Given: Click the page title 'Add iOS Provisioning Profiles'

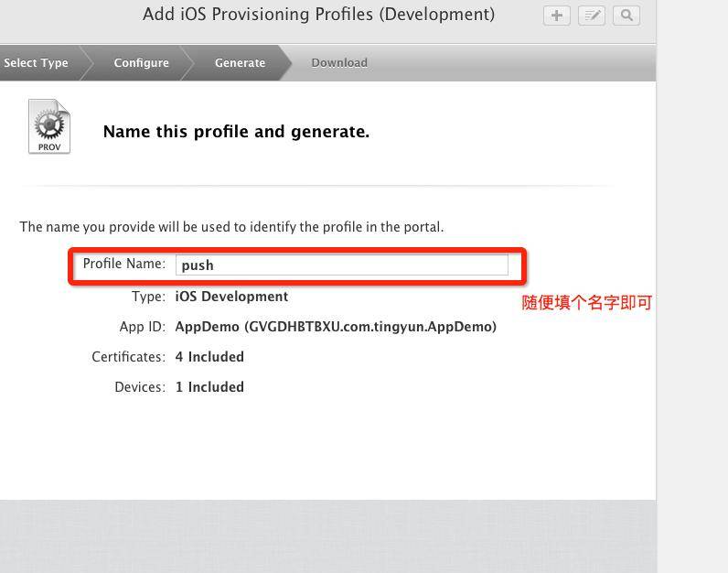Looking at the screenshot, I should (x=318, y=15).
